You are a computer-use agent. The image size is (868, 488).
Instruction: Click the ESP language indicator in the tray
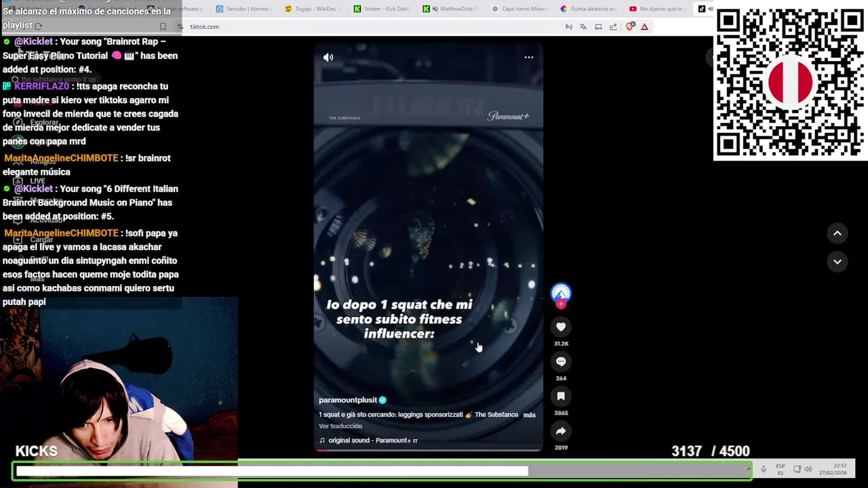coord(781,469)
